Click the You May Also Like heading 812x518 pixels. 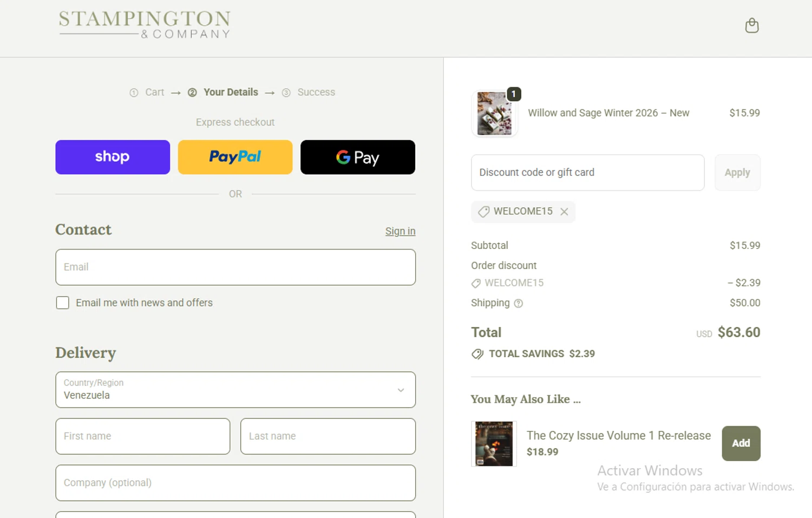526,399
